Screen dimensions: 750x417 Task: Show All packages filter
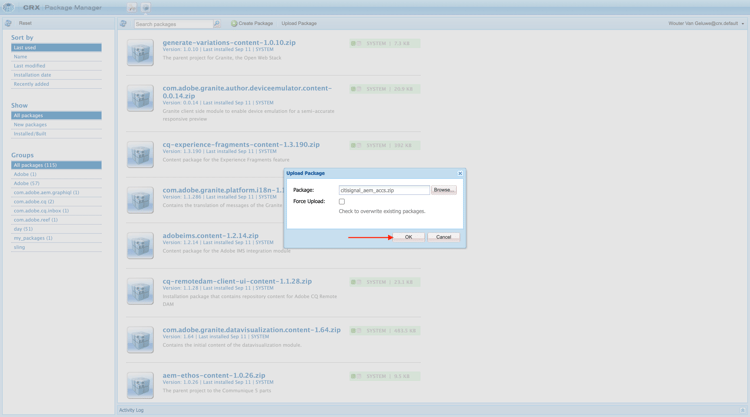(56, 115)
